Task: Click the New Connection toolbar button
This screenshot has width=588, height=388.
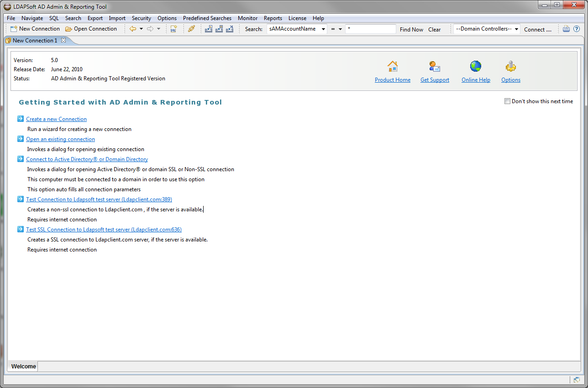Action: pyautogui.click(x=35, y=29)
